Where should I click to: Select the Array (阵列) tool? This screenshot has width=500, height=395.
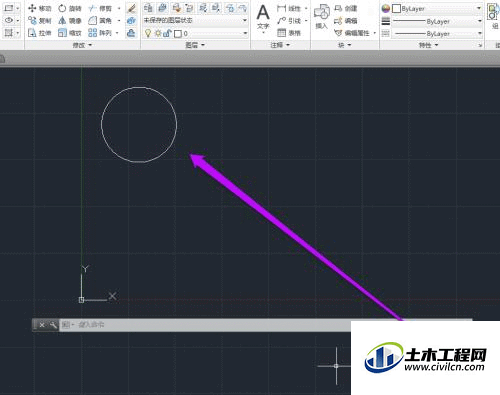point(100,33)
